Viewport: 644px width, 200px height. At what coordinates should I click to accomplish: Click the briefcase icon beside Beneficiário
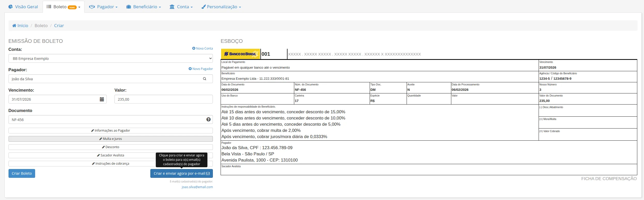[x=129, y=7]
